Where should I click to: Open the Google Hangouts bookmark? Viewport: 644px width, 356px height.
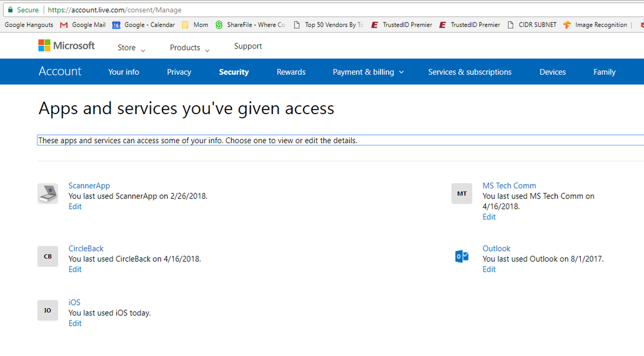pyautogui.click(x=29, y=25)
